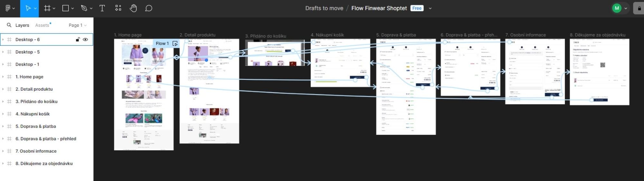Hide the Desktop - 6 layer

pyautogui.click(x=85, y=40)
